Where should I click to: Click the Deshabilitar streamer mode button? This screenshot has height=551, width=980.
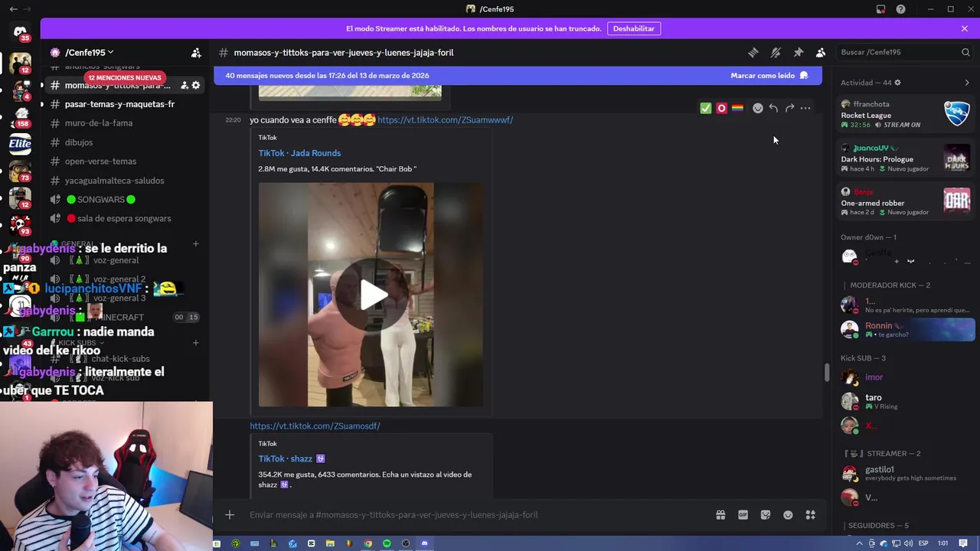[x=634, y=28]
